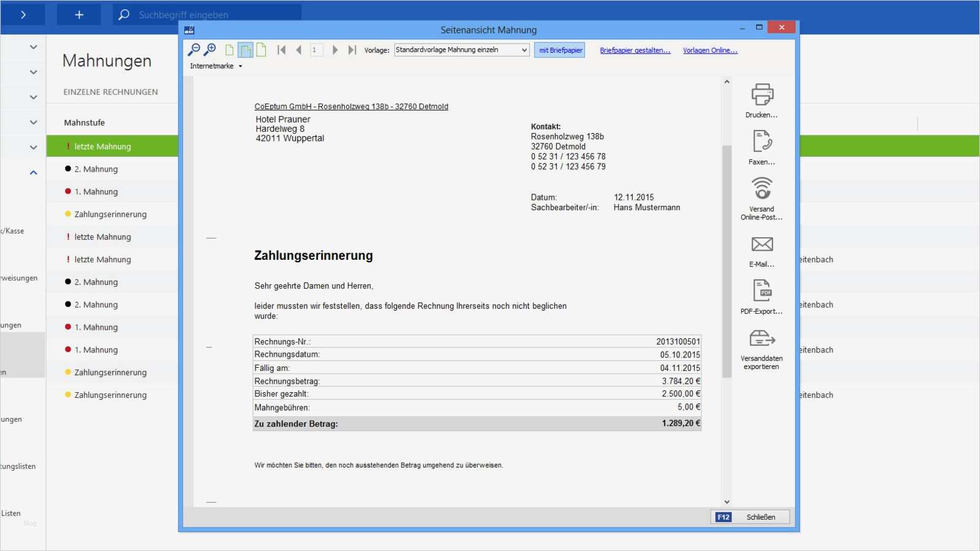Start the PDF-Export
This screenshot has height=551, width=980.
[x=762, y=291]
